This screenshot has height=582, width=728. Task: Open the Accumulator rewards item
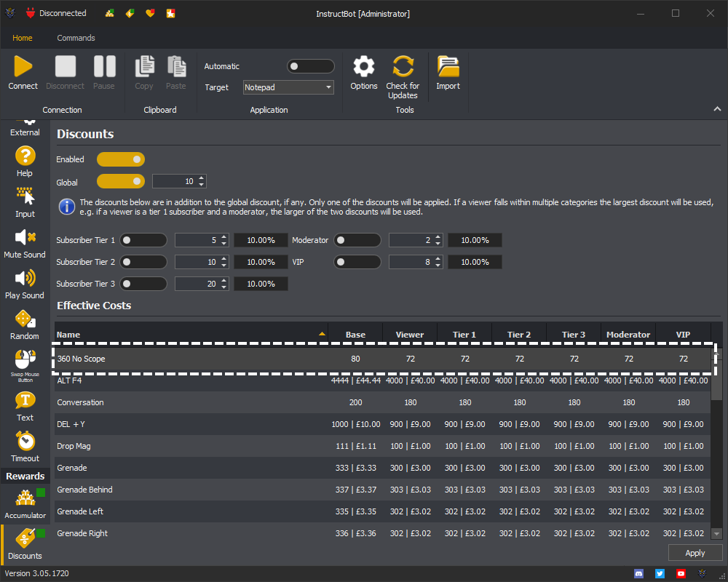(25, 504)
